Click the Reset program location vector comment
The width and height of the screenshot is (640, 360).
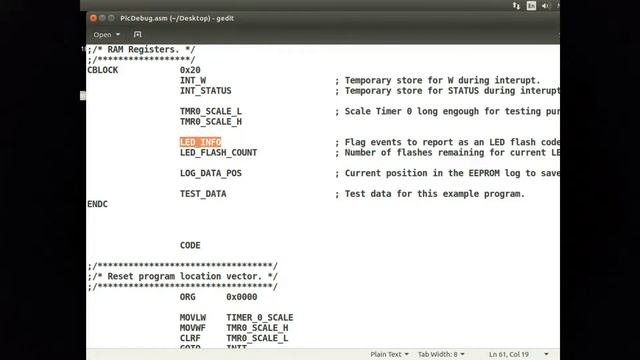(182, 276)
